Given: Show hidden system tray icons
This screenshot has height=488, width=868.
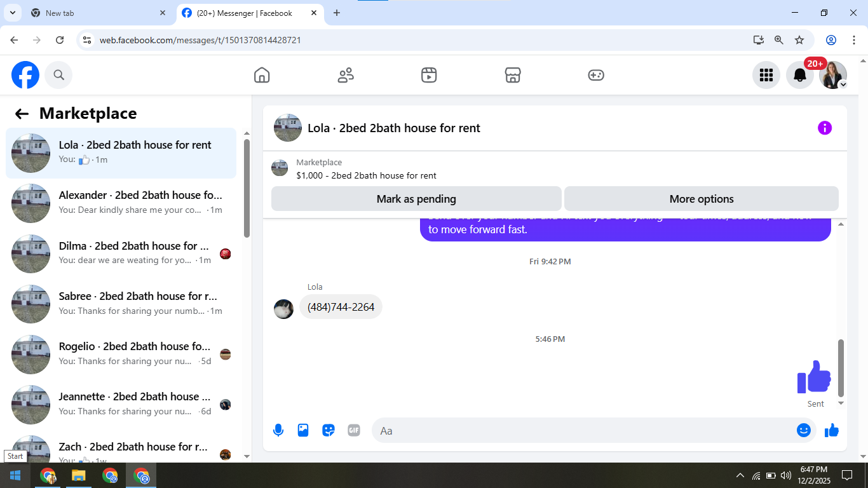Looking at the screenshot, I should point(740,475).
